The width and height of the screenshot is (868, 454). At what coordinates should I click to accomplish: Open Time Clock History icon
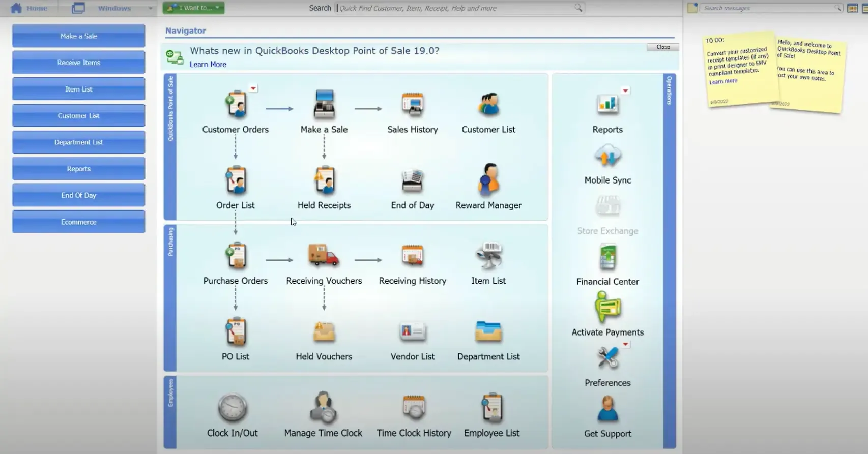pyautogui.click(x=414, y=408)
